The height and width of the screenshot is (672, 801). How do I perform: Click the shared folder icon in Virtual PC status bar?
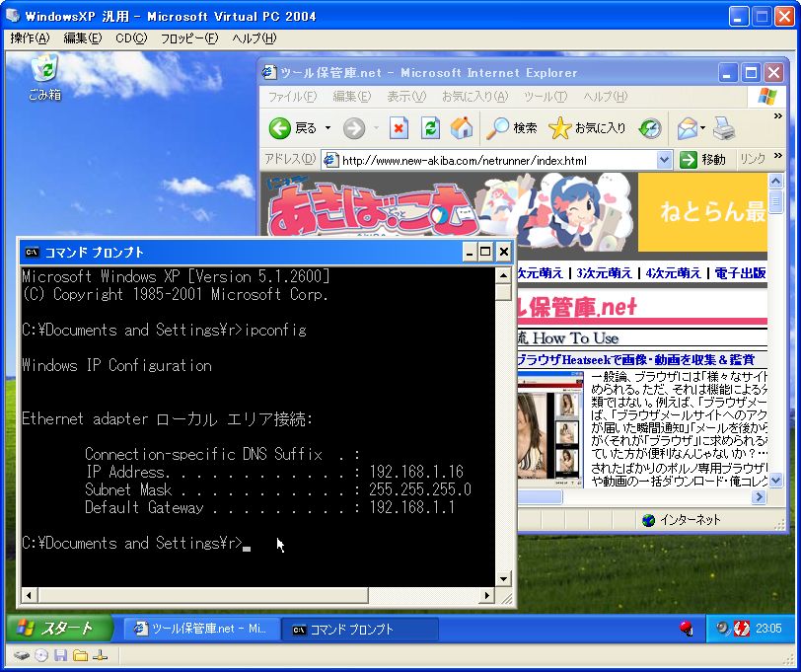[80, 655]
